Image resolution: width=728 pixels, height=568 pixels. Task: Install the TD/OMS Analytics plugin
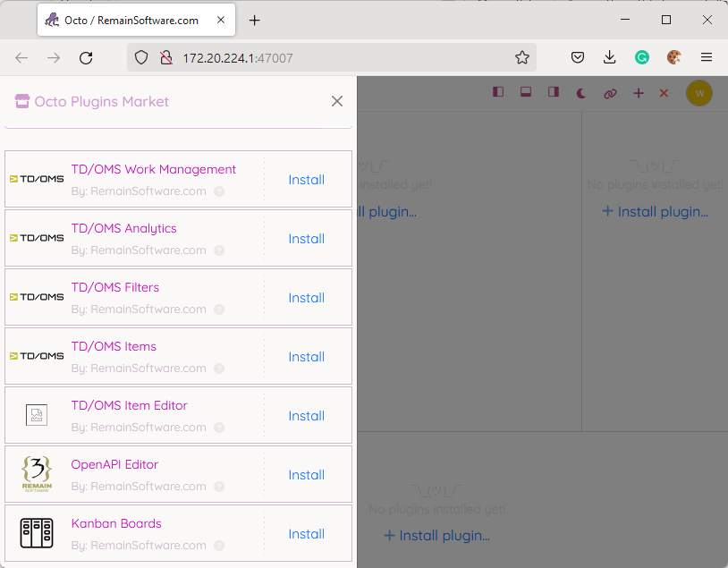pyautogui.click(x=306, y=239)
